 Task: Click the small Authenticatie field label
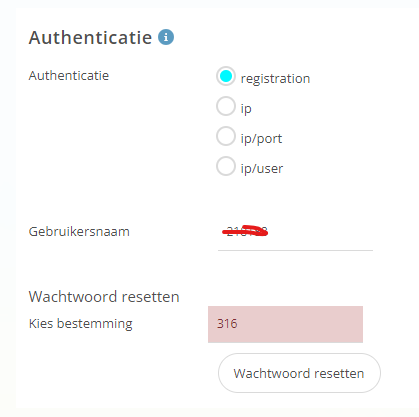pos(69,76)
